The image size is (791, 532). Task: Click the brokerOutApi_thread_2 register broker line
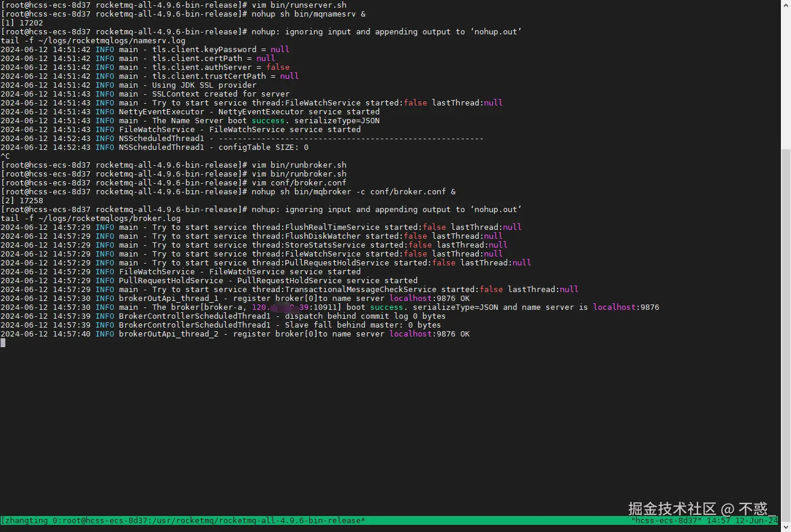coord(235,334)
